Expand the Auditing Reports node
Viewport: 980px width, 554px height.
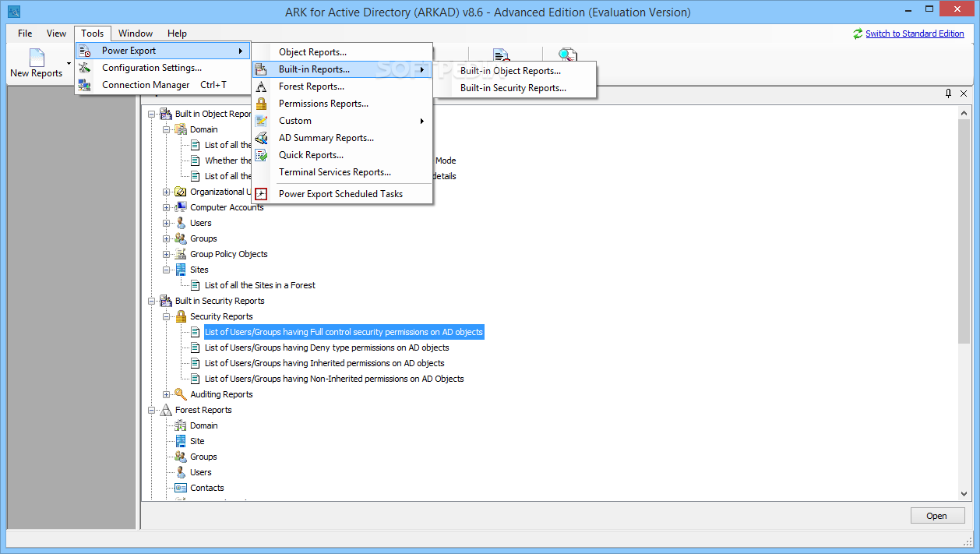tap(167, 394)
